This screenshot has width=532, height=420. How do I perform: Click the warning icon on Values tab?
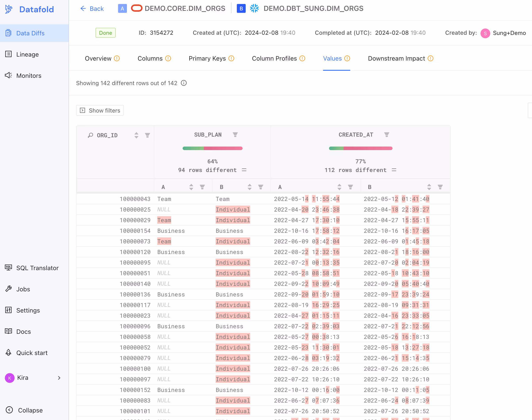[347, 59]
